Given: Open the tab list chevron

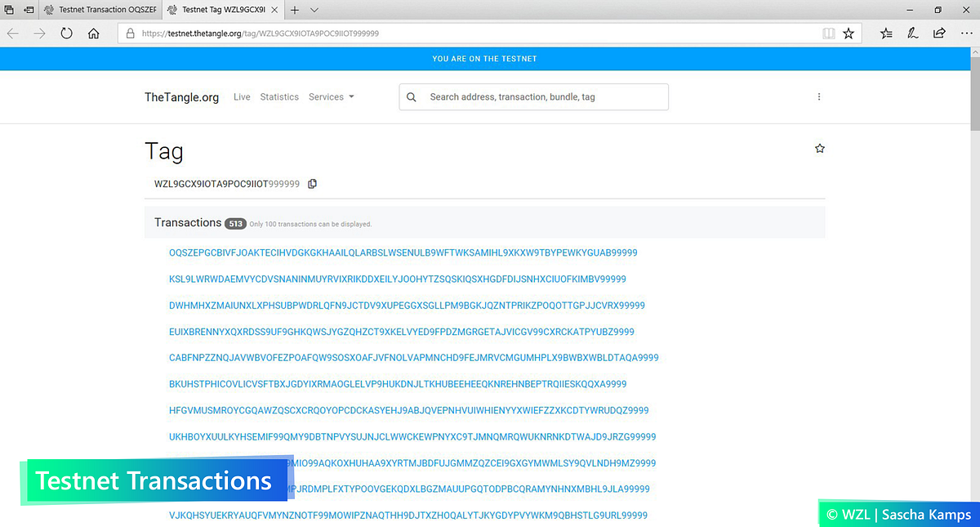Looking at the screenshot, I should [x=314, y=10].
